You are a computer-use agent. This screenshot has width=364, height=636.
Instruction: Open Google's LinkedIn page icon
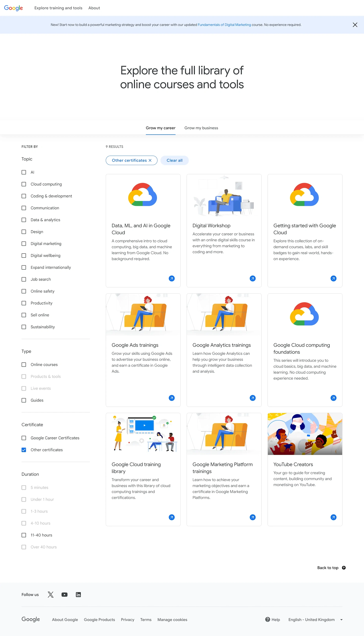(78, 595)
